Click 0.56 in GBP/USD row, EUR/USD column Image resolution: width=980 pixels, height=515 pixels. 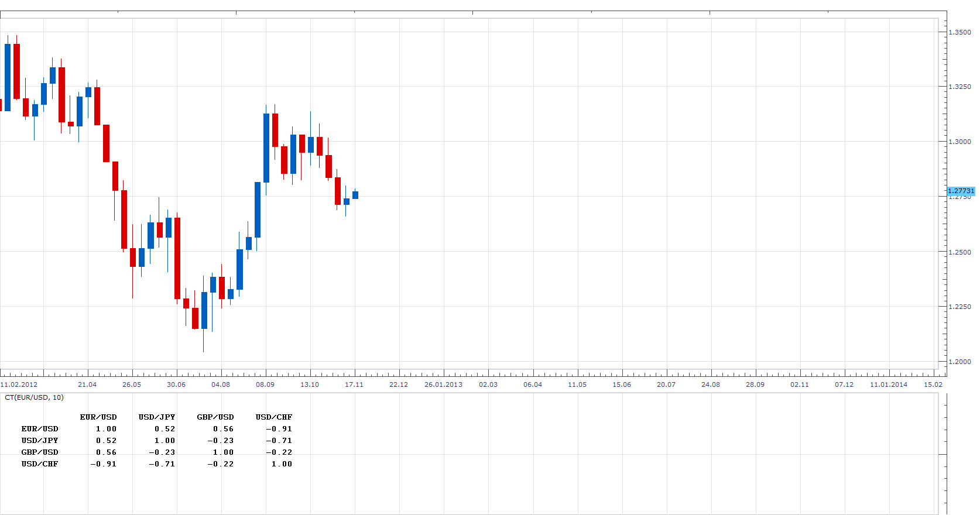pos(107,452)
